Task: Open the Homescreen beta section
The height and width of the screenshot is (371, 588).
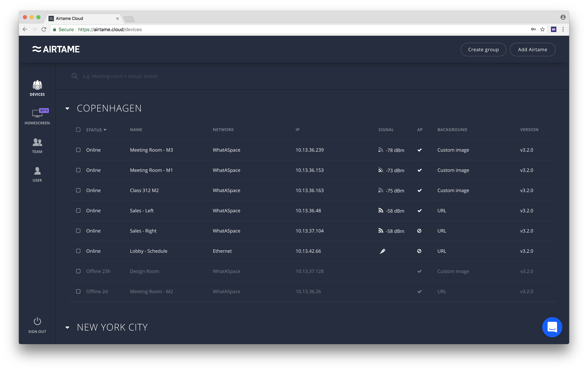Action: pyautogui.click(x=37, y=117)
